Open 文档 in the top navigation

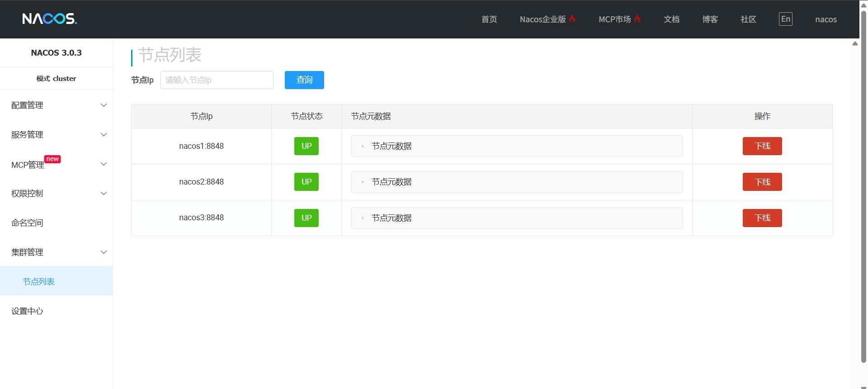coord(671,19)
